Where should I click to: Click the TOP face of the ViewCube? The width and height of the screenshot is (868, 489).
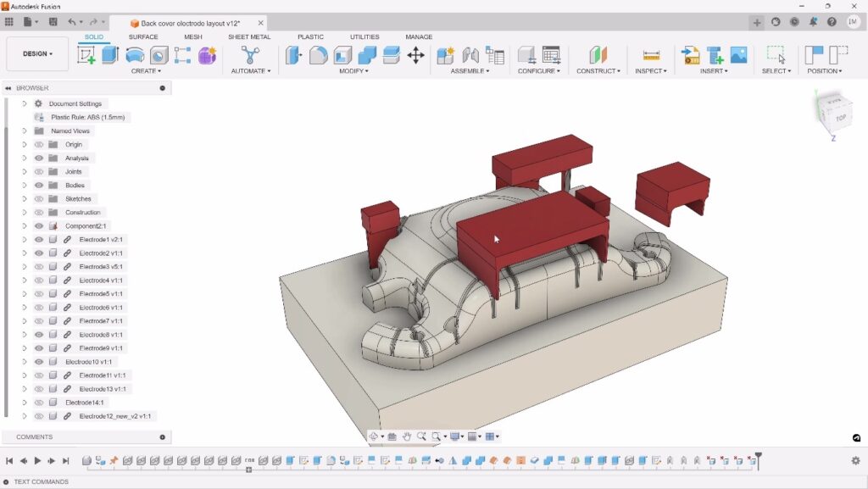pyautogui.click(x=840, y=117)
